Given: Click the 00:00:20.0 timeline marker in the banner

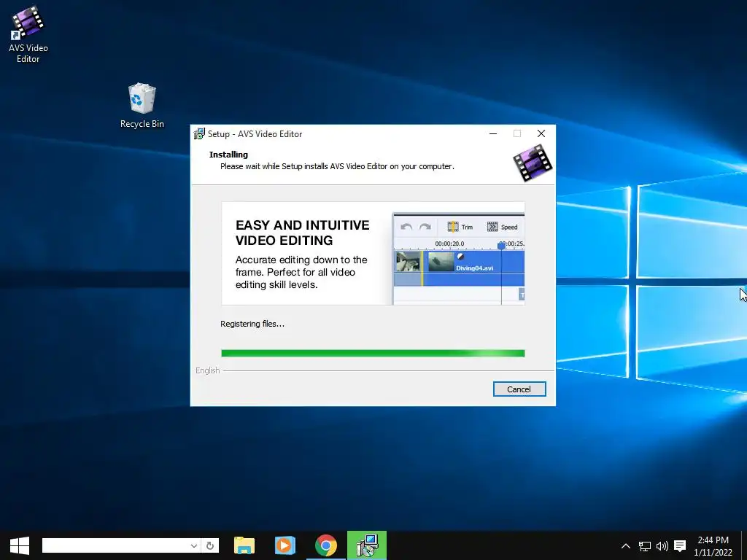Looking at the screenshot, I should pyautogui.click(x=449, y=244).
